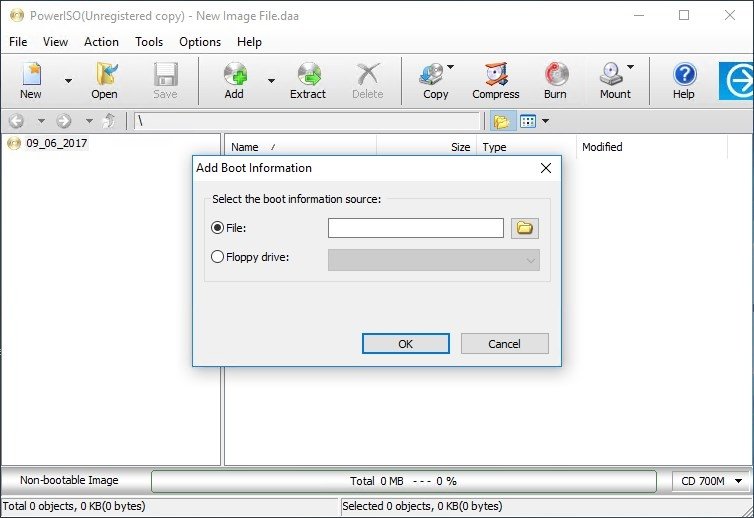Viewport: 754px width, 518px height.
Task: Open the Add button dropdown arrow
Action: point(272,80)
